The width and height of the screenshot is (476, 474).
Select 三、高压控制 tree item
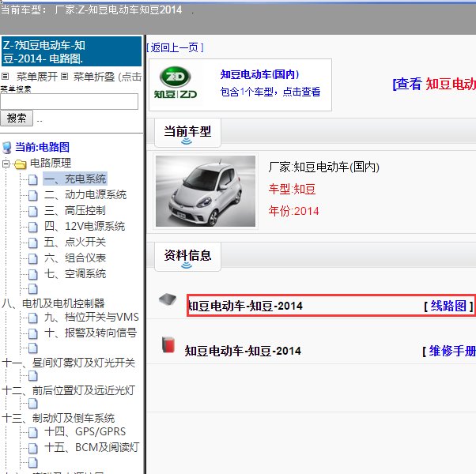coord(75,210)
